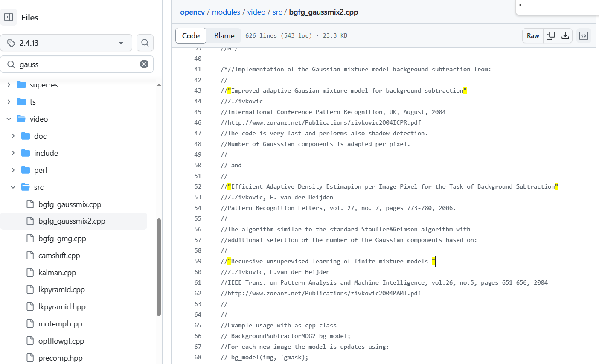The height and width of the screenshot is (364, 599).
Task: Click the file search magnifier beside branch selector
Action: tap(145, 43)
